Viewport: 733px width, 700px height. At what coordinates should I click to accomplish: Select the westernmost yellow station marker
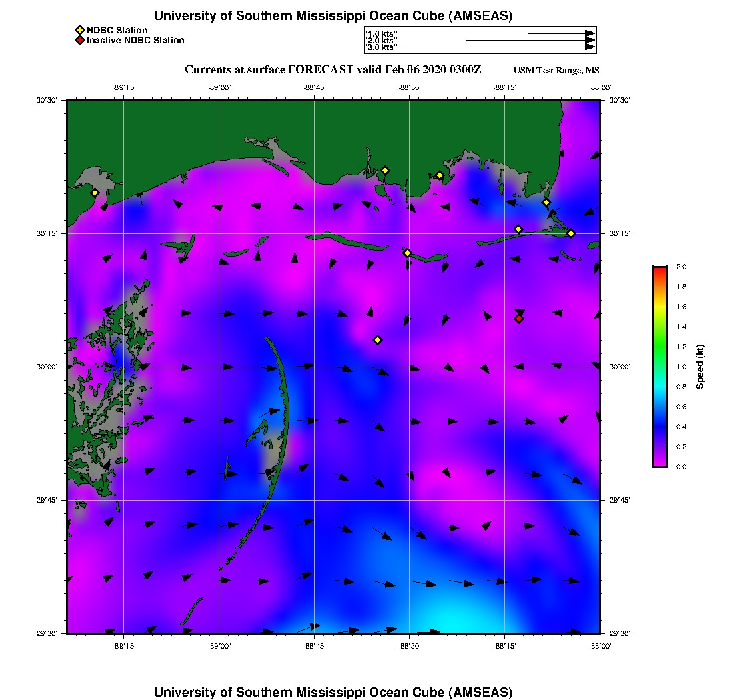tap(95, 193)
